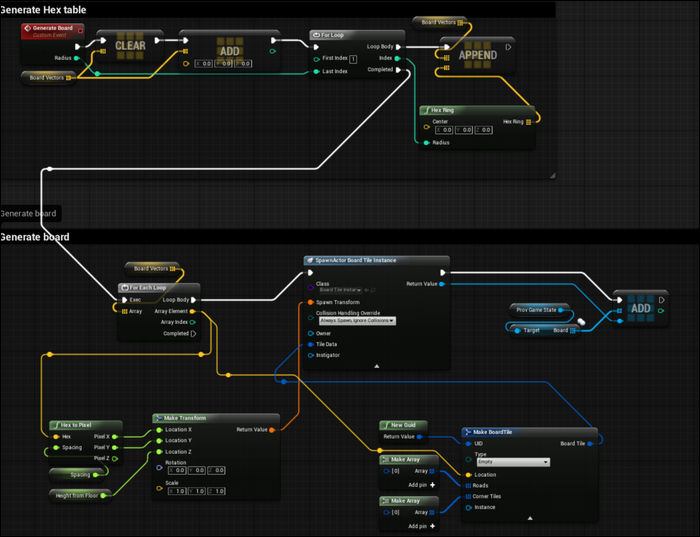Open the Class dropdown on SpawnActor node
The image size is (700, 537).
(x=340, y=290)
